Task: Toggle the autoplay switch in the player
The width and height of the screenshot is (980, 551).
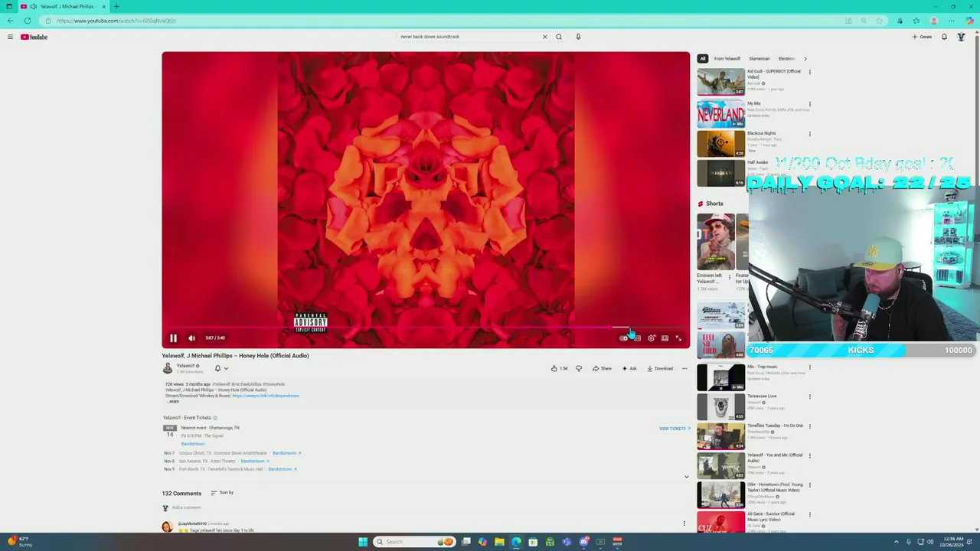Action: [624, 337]
